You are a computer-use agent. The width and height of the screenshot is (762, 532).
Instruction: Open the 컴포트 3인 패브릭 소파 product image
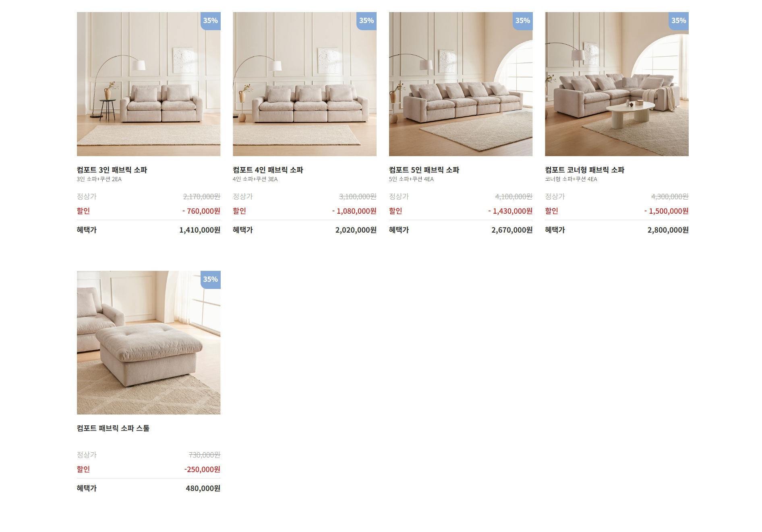click(149, 84)
